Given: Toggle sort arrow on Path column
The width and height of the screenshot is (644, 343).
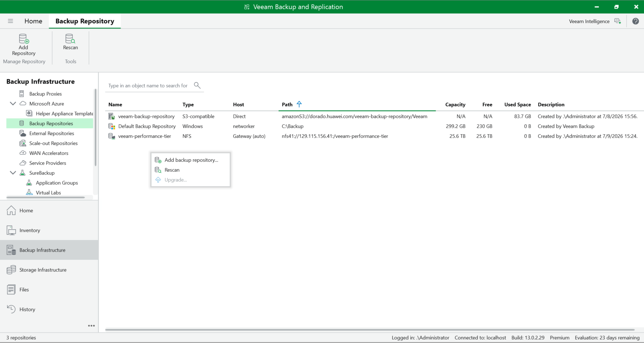Looking at the screenshot, I should pos(299,104).
